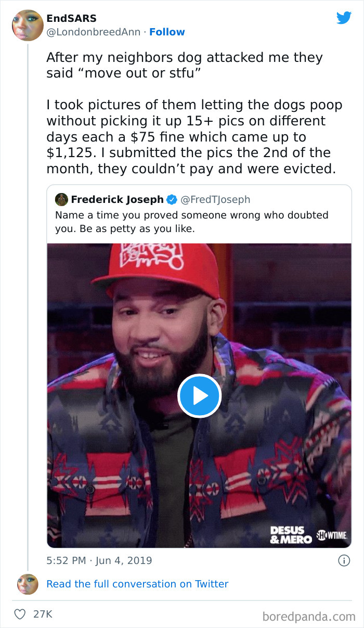Click the verified badge next to Frederick Joseph
The height and width of the screenshot is (628, 364).
171,199
